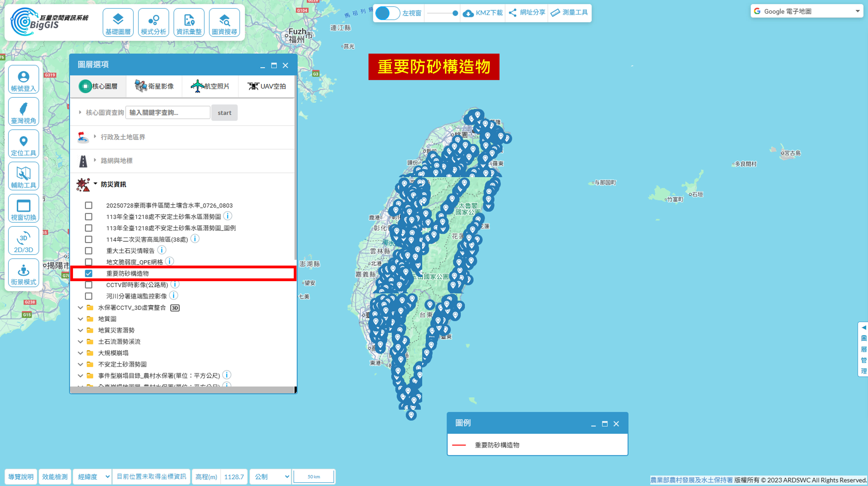Switch to the UAV空拍 tab
This screenshot has height=486, width=868.
coord(267,86)
